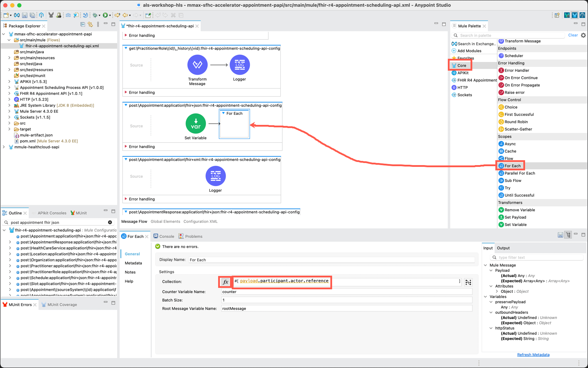Click the Batch Size field
Viewport: 588px width, 368px height.
click(x=347, y=300)
